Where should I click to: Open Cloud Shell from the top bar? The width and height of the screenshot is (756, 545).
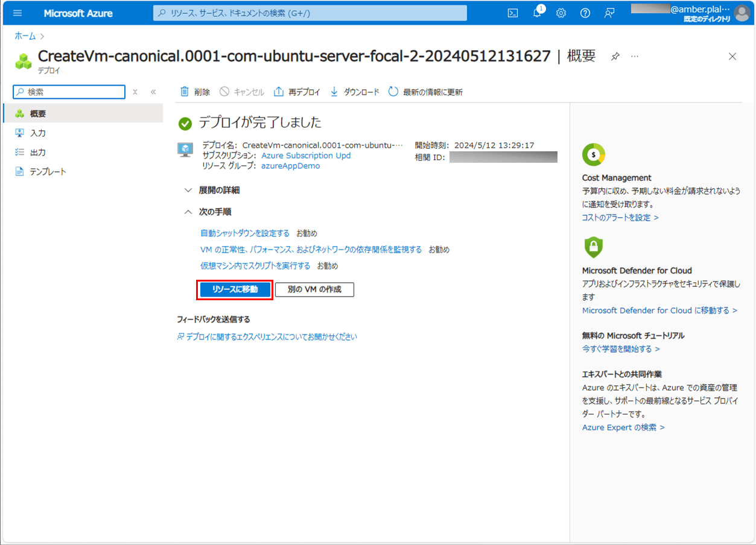[x=512, y=13]
